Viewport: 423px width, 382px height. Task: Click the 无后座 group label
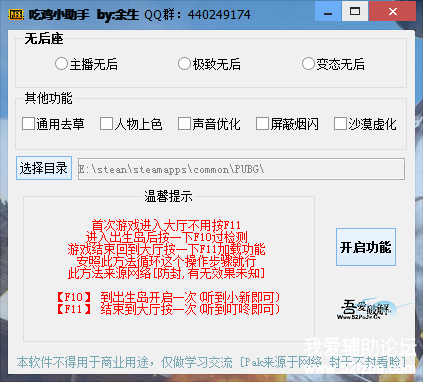[x=44, y=39]
